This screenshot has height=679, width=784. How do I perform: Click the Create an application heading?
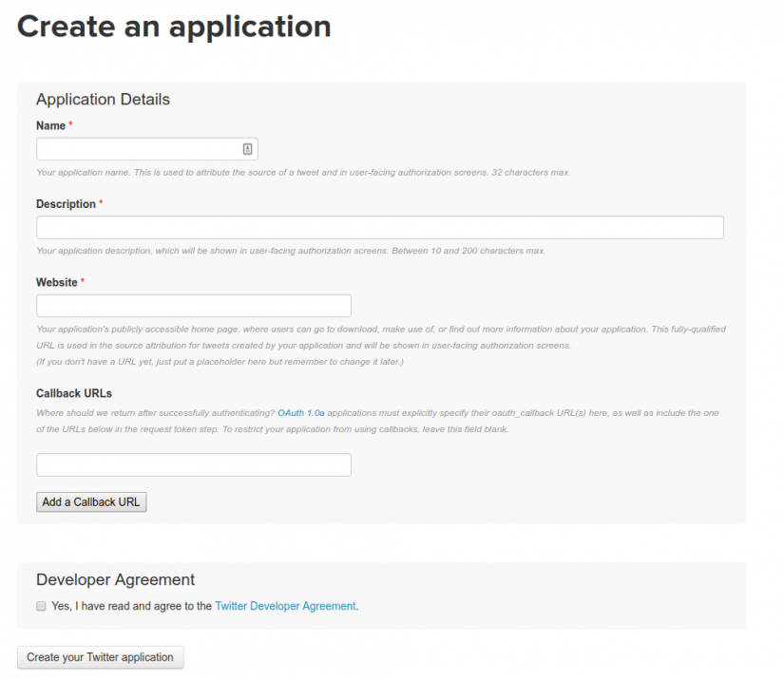coord(174,27)
